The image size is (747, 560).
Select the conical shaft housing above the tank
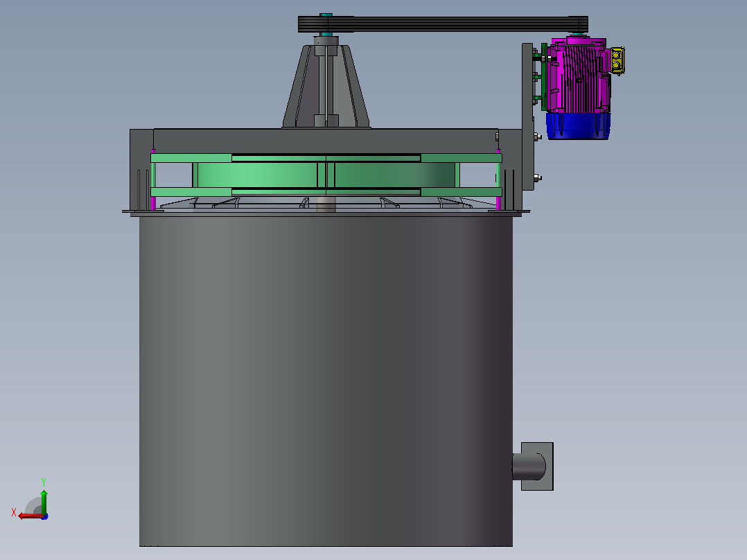(326, 87)
